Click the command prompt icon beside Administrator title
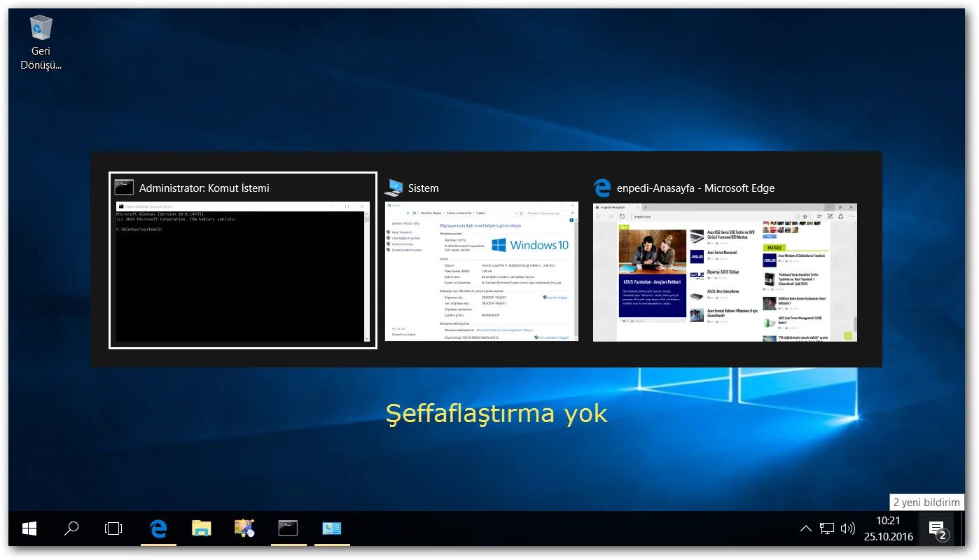Image resolution: width=979 pixels, height=560 pixels. pos(124,188)
